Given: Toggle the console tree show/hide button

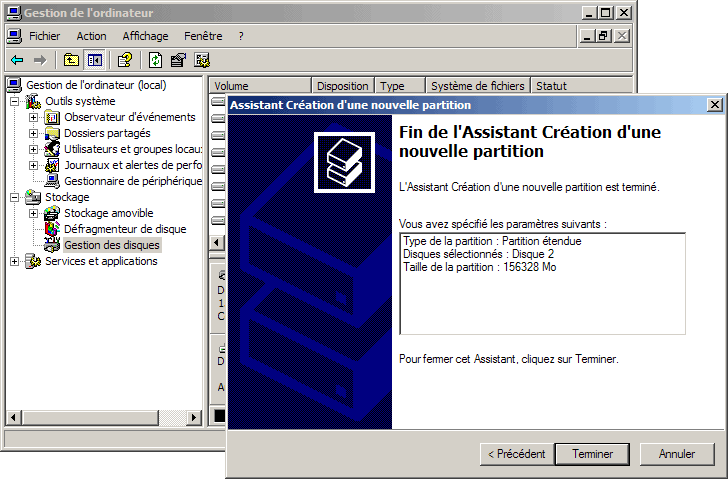Looking at the screenshot, I should click(94, 60).
